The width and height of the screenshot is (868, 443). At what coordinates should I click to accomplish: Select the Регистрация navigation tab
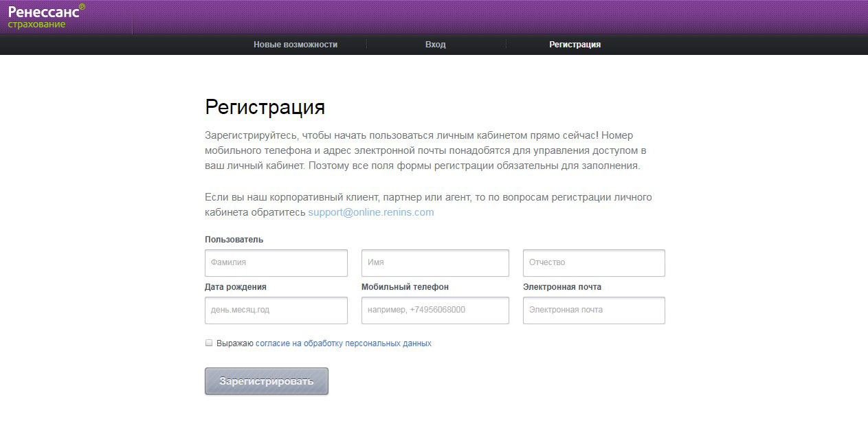click(x=575, y=45)
